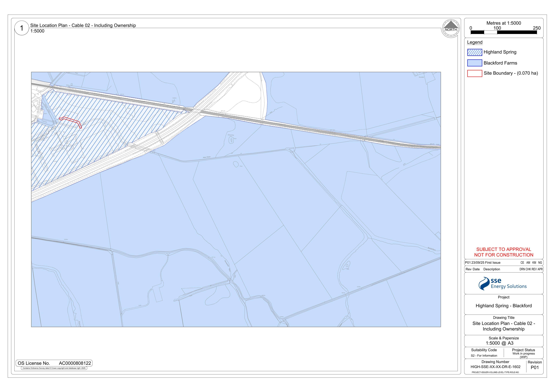The width and height of the screenshot is (555, 392).
Task: Click the 'Drawing Title' label
Action: pyautogui.click(x=504, y=318)
